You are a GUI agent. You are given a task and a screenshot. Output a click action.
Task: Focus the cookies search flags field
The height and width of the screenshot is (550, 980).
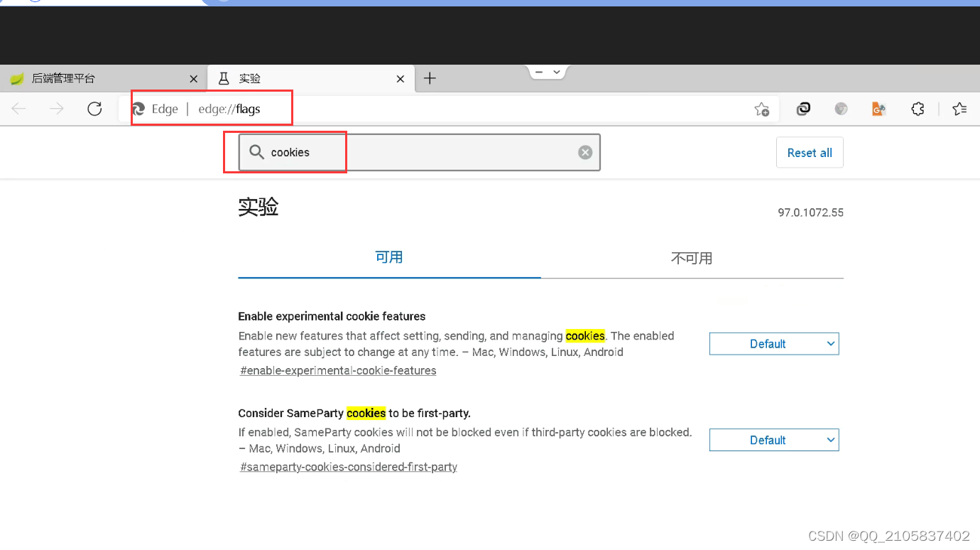click(419, 152)
